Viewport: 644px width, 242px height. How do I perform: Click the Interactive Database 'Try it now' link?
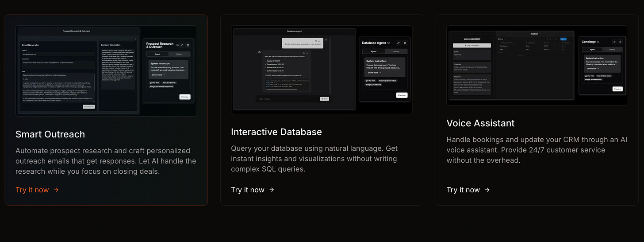pos(253,190)
